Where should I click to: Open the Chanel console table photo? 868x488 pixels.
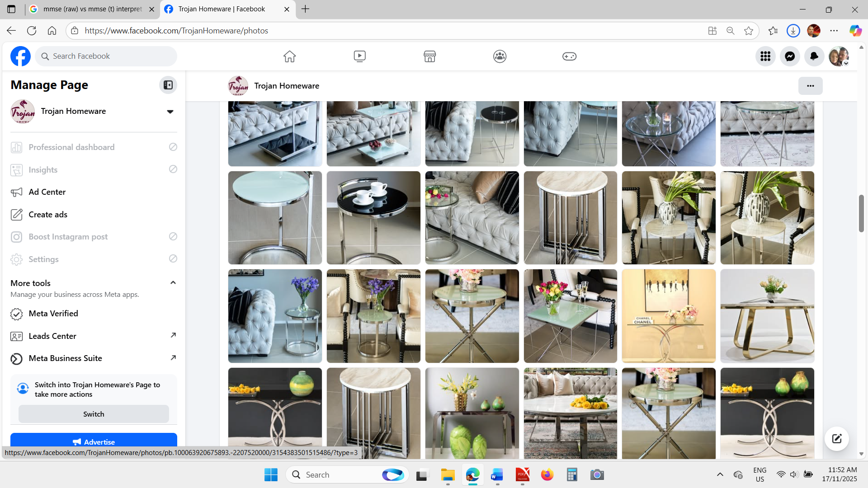pos(669,316)
